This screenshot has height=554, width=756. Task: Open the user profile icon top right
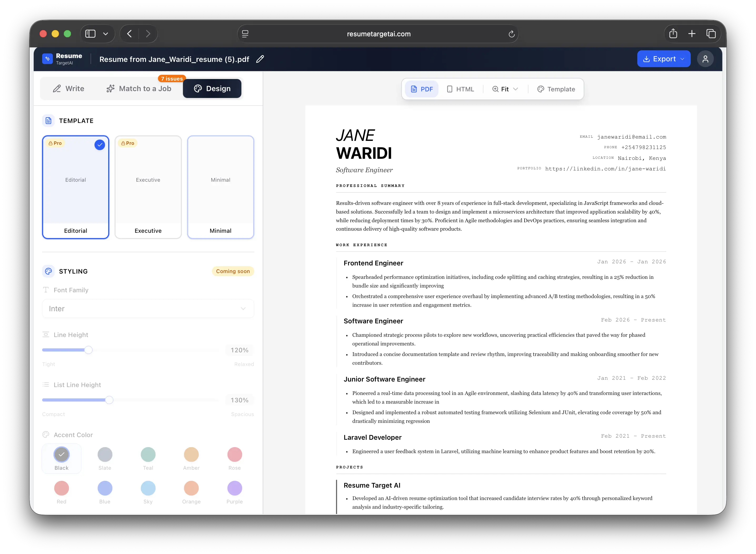coord(705,59)
